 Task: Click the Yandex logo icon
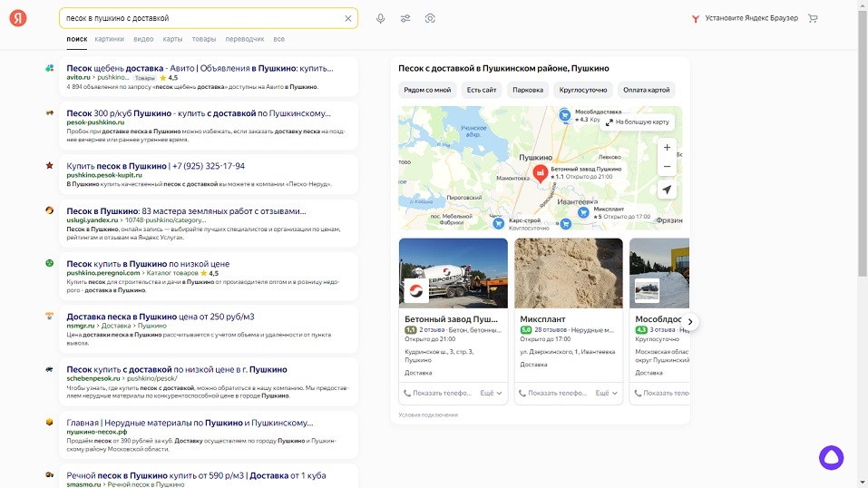click(18, 18)
